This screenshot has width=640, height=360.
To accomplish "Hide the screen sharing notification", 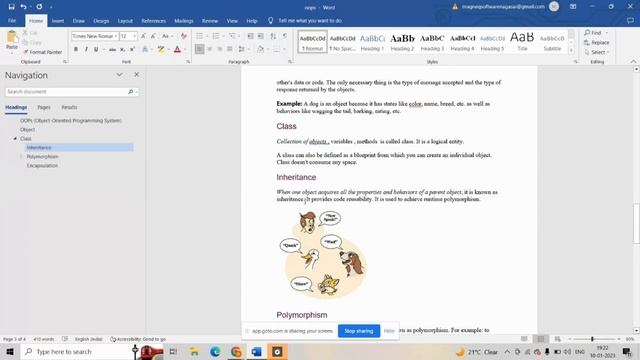I will coord(389,331).
